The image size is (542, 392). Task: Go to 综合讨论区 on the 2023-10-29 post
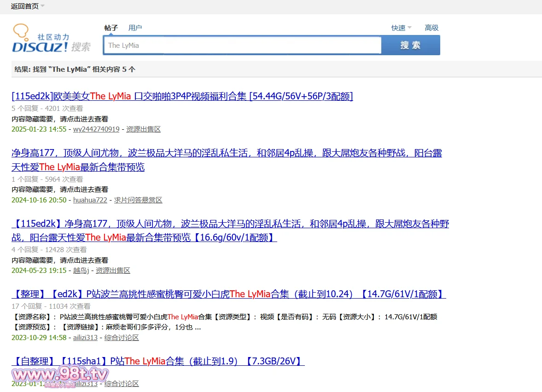[122, 338]
